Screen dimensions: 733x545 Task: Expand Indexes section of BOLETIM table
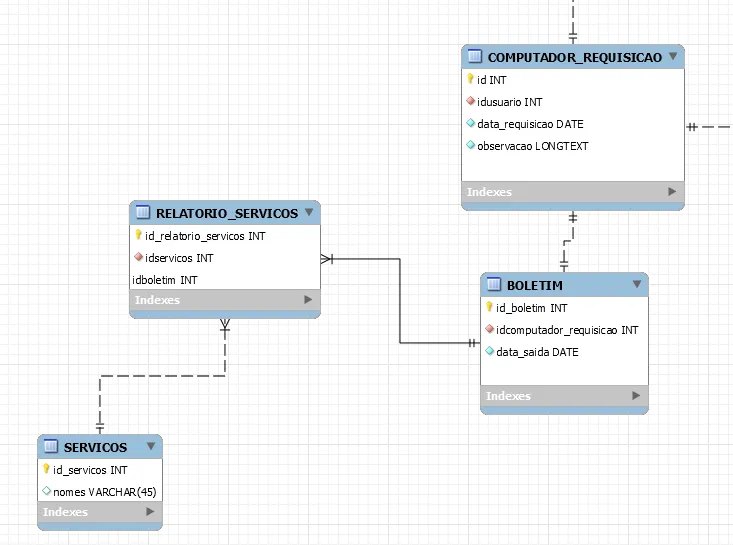(x=636, y=396)
